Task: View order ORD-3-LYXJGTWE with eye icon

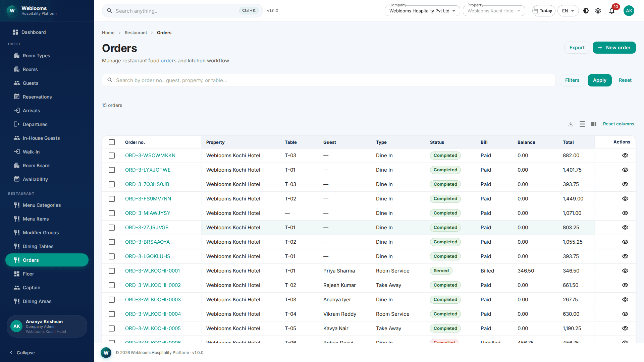Action: pos(625,170)
